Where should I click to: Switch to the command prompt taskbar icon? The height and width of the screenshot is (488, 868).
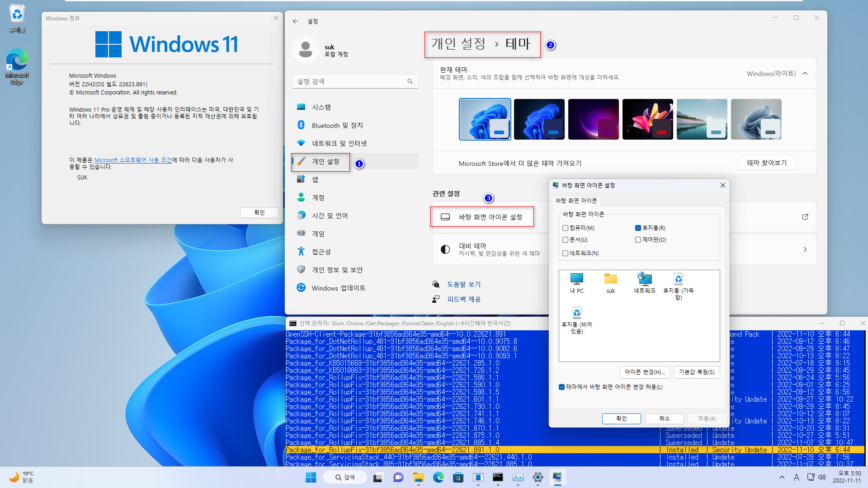[498, 477]
